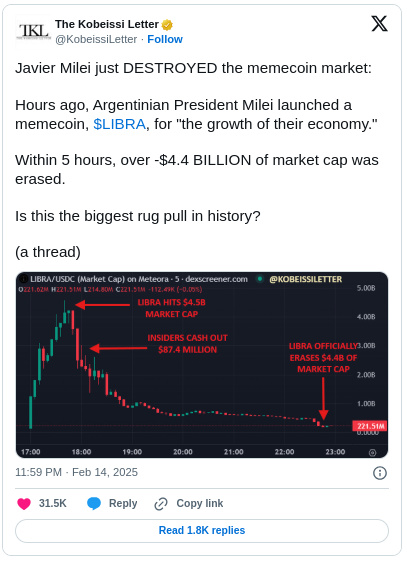Open the $LIBRA cashtag link

tap(120, 125)
